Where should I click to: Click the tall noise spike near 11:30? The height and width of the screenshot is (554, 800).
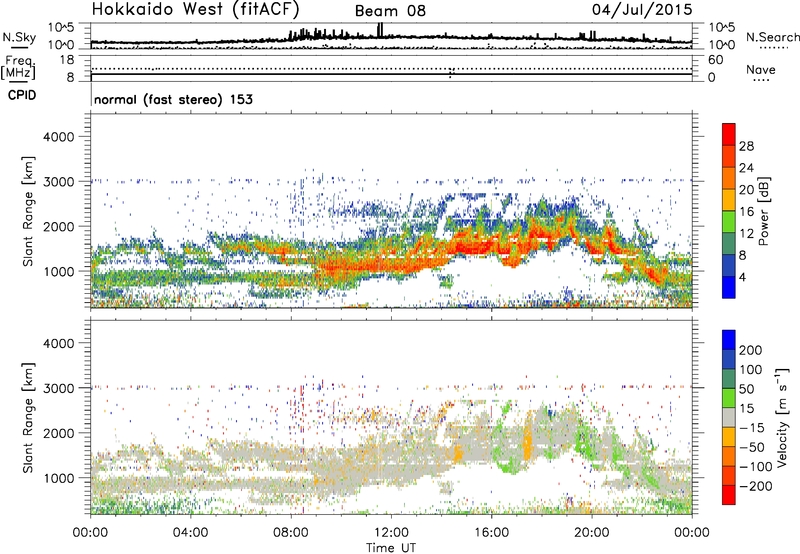pyautogui.click(x=380, y=30)
